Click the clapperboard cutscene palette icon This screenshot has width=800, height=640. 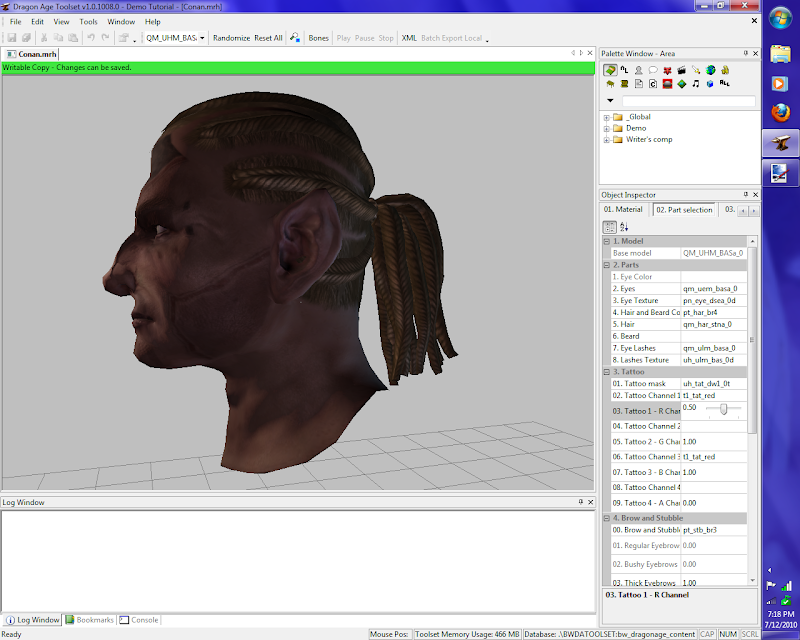(x=681, y=70)
